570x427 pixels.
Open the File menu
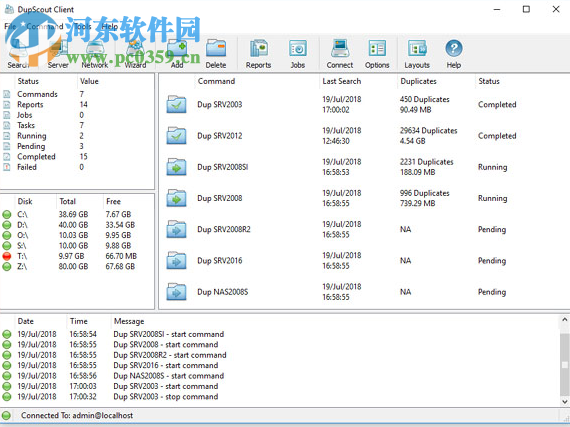click(x=10, y=26)
